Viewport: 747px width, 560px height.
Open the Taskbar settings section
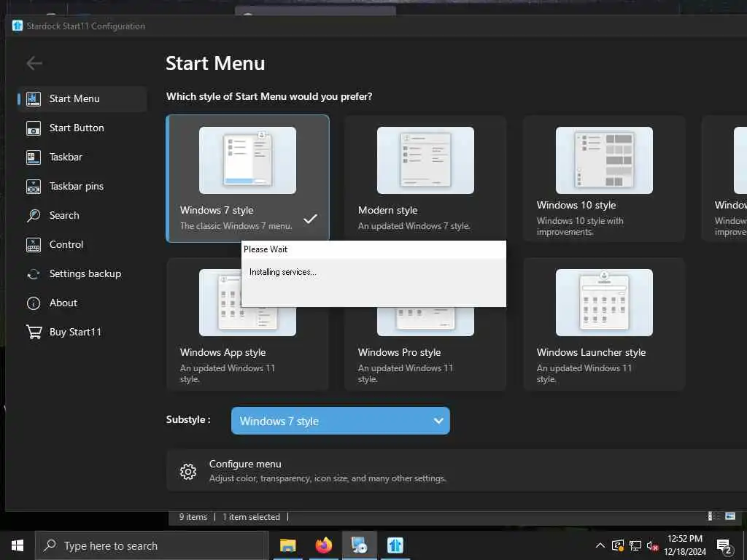(82, 157)
